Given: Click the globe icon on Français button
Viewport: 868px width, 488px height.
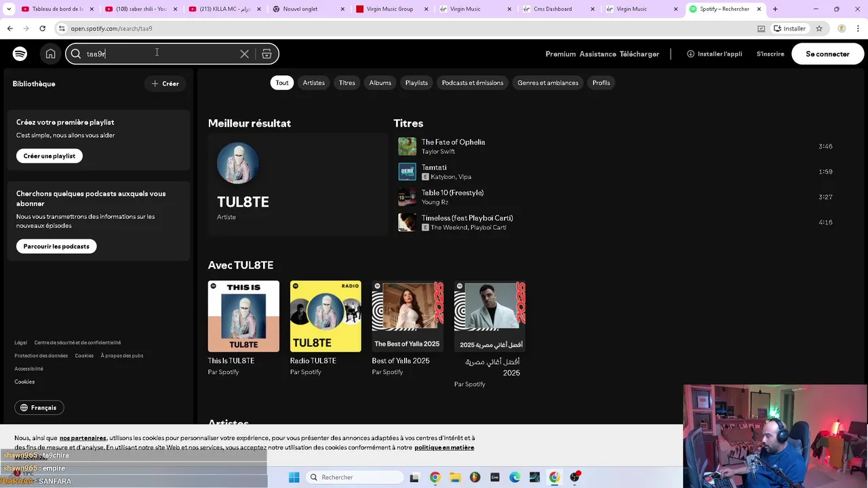Looking at the screenshot, I should [24, 407].
